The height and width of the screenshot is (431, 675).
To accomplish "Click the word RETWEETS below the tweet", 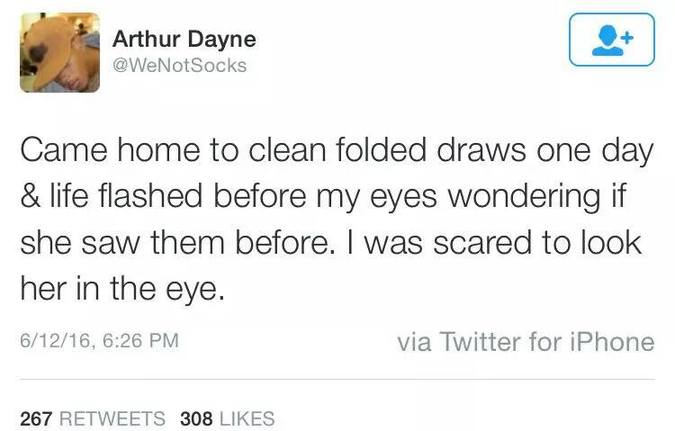I will [112, 419].
